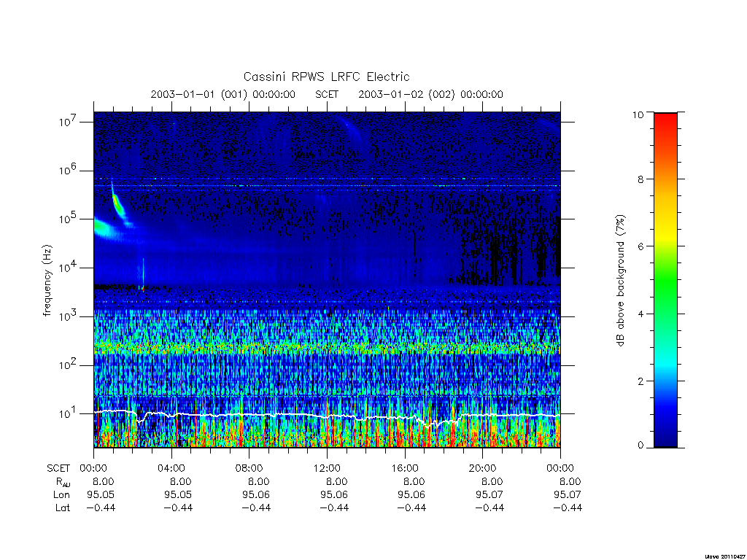Click the colorbar tick label "4"
This screenshot has width=747, height=560.
click(x=640, y=314)
